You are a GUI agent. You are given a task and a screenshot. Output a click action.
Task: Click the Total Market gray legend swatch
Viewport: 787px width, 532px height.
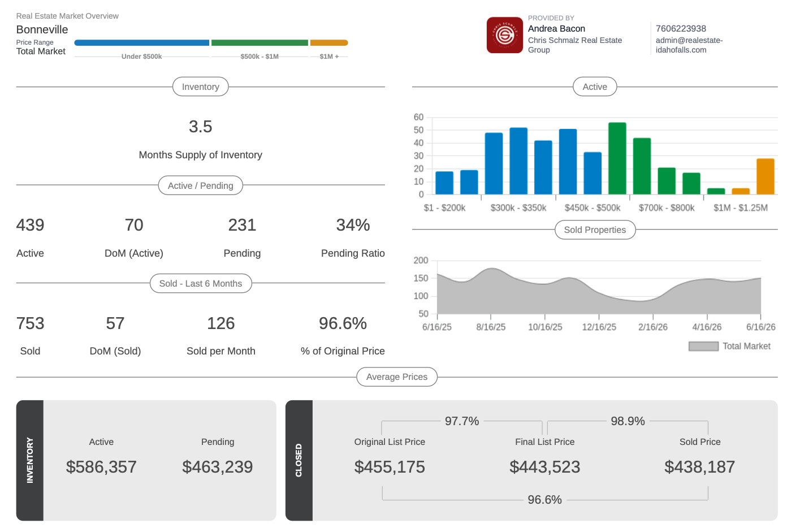[703, 346]
